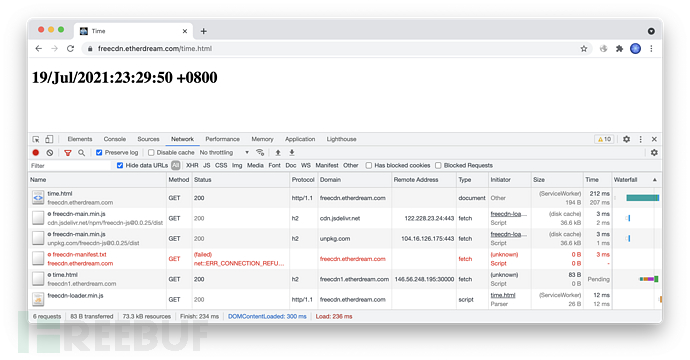Open the Chrome profile avatar
Image resolution: width=690 pixels, height=360 pixels.
click(x=635, y=49)
